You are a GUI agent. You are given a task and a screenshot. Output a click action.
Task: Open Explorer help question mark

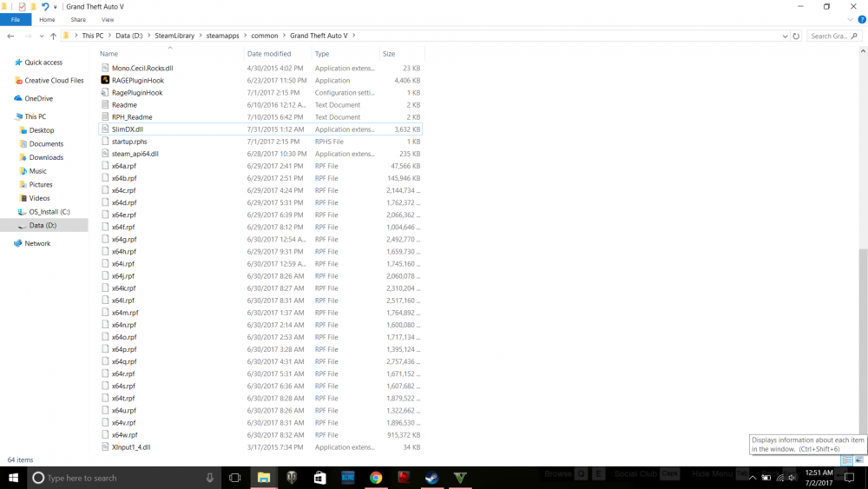861,19
